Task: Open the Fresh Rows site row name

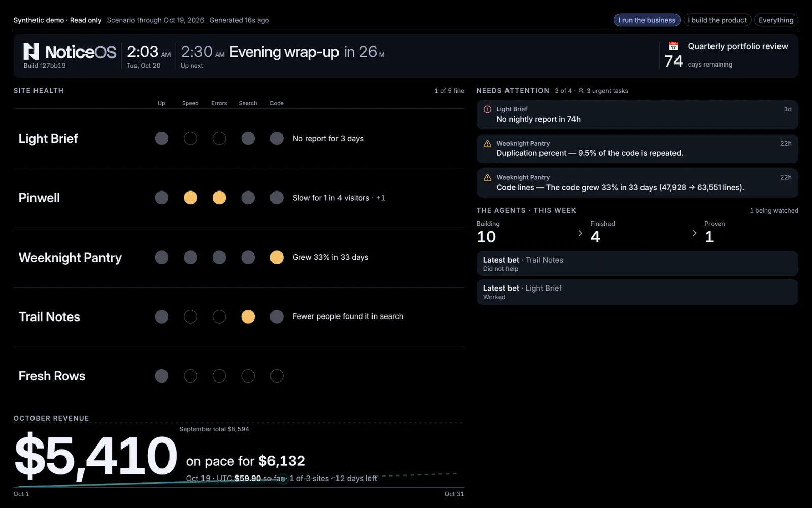Action: (x=52, y=376)
